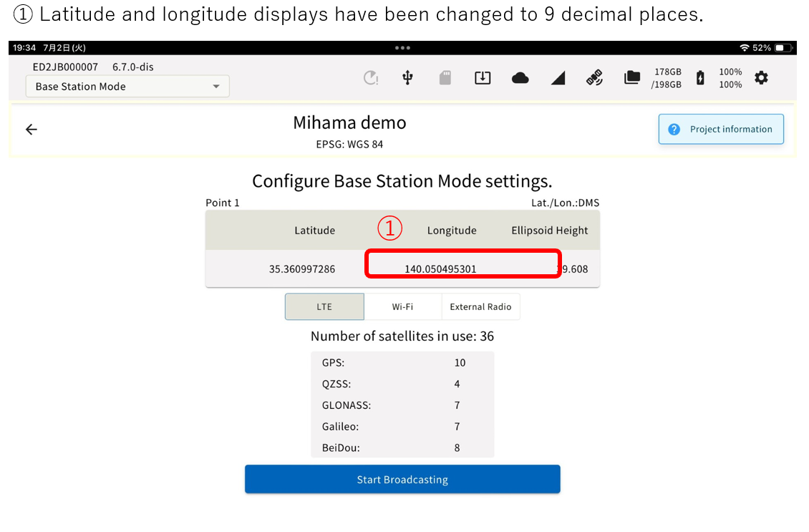Tap the USB connection icon
809x532 pixels.
click(407, 78)
